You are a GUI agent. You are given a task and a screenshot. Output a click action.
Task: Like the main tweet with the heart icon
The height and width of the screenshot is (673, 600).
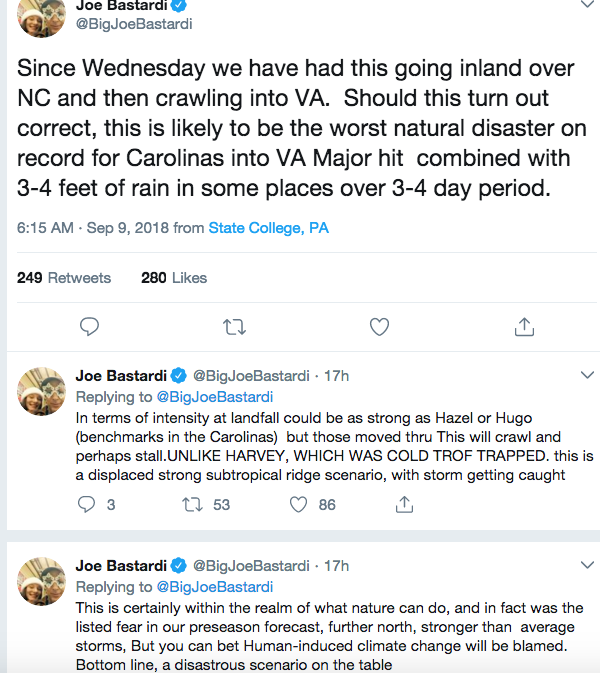pyautogui.click(x=379, y=326)
